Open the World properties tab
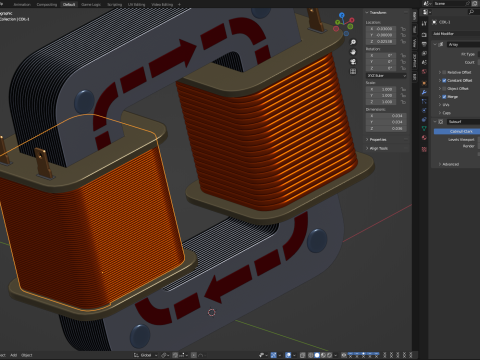The width and height of the screenshot is (480, 360). [424, 71]
